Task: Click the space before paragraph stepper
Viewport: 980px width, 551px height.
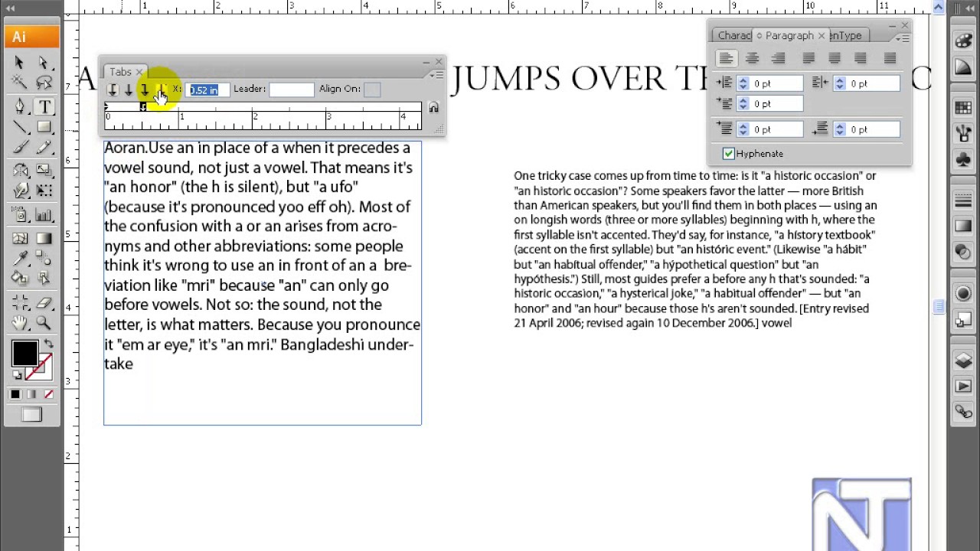Action: pos(743,129)
